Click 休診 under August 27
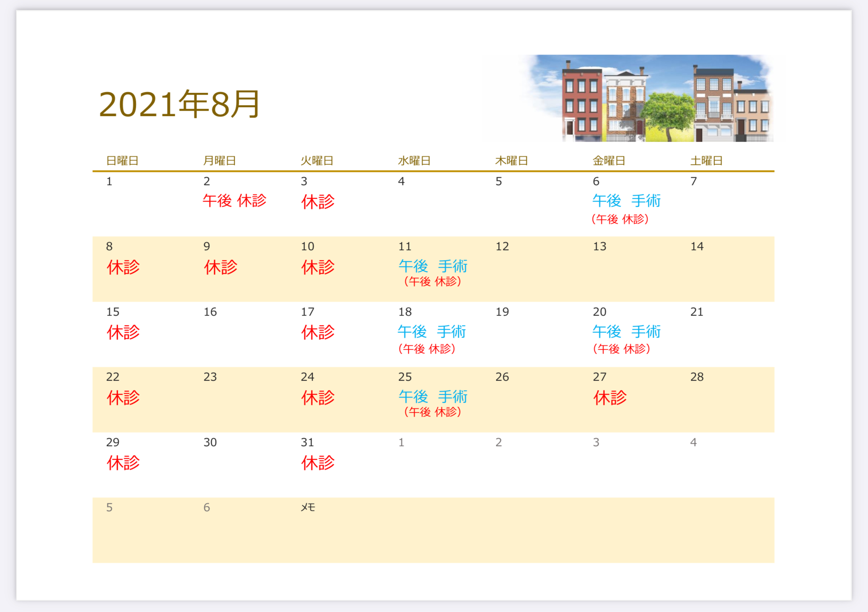Viewport: 868px width, 612px height. 610,398
